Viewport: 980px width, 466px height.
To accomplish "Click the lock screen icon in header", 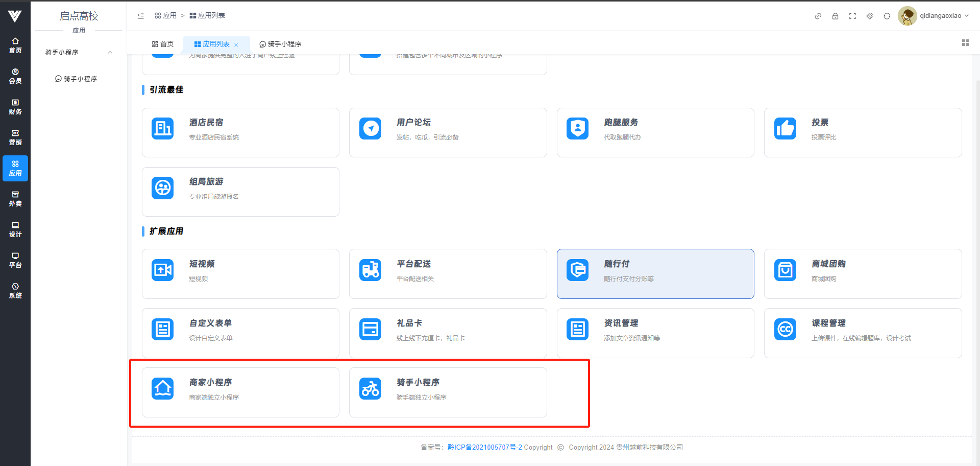I will point(835,16).
